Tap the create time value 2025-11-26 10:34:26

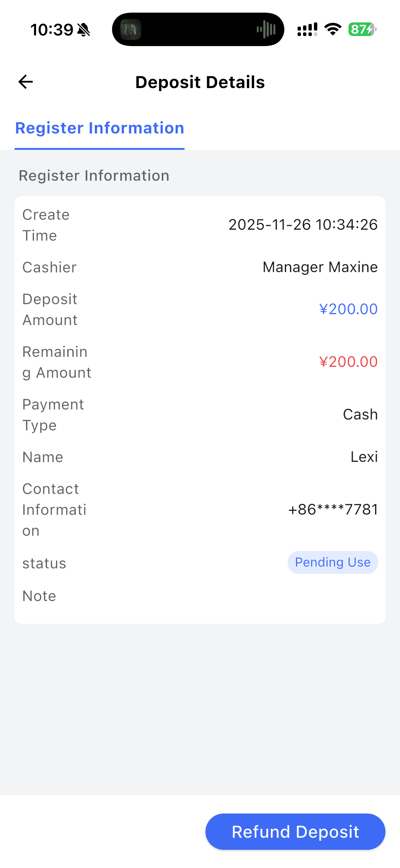303,225
